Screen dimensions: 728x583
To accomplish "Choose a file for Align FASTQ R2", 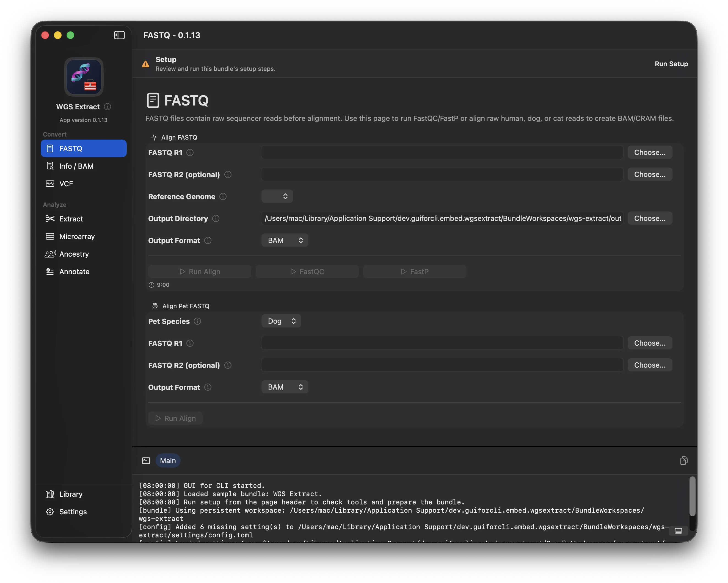I will (x=650, y=174).
